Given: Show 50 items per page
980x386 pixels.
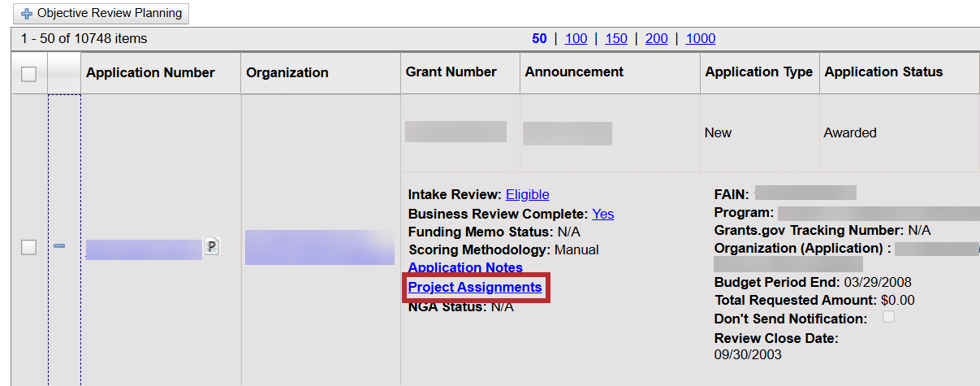Looking at the screenshot, I should (539, 38).
